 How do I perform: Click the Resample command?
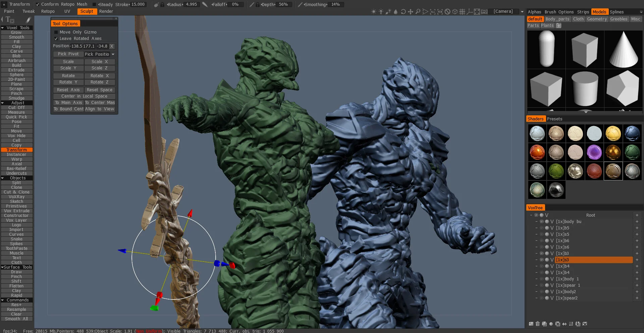[16, 310]
